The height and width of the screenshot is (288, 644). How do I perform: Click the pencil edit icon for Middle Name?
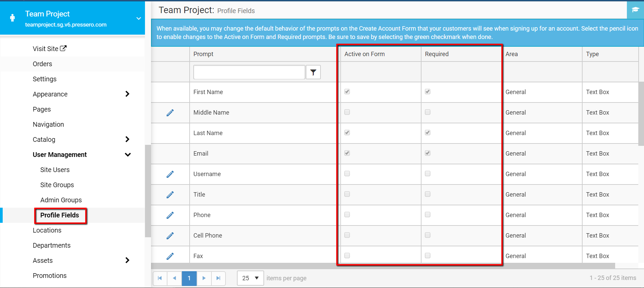pyautogui.click(x=170, y=113)
